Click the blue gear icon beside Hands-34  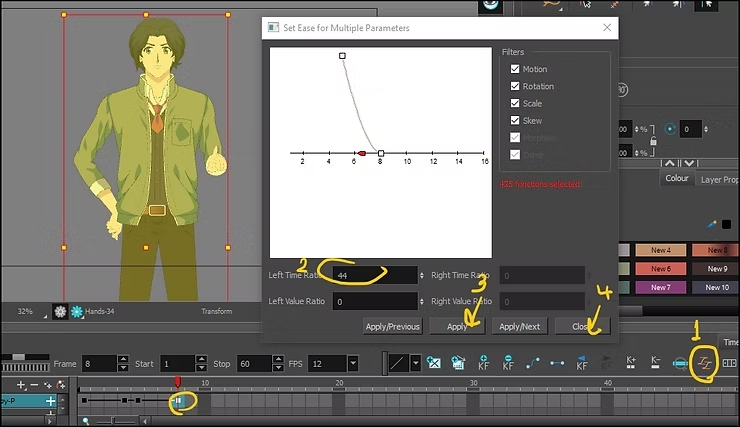(x=76, y=311)
